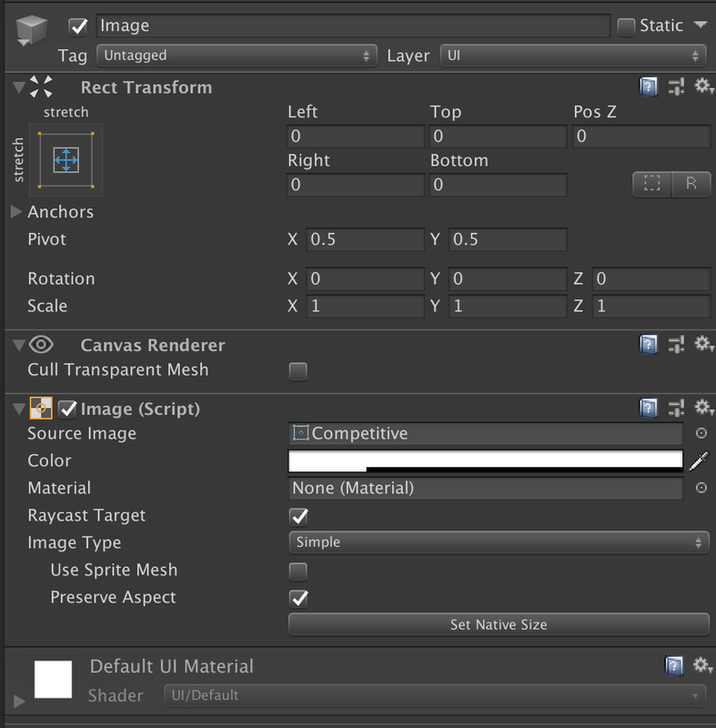Uncheck Preserve Aspect
Image resolution: width=716 pixels, height=728 pixels.
(x=298, y=599)
